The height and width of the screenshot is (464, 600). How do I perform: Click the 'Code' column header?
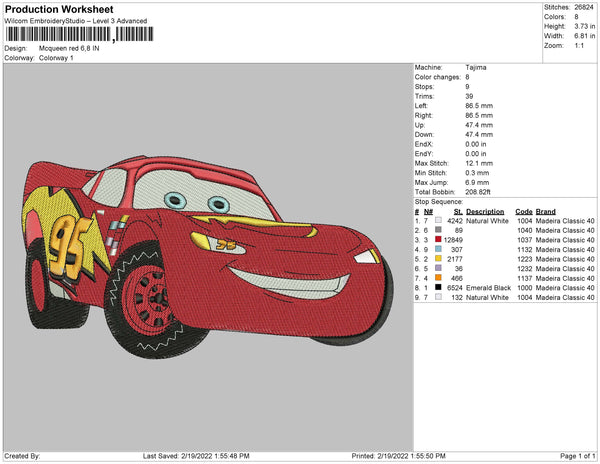523,212
